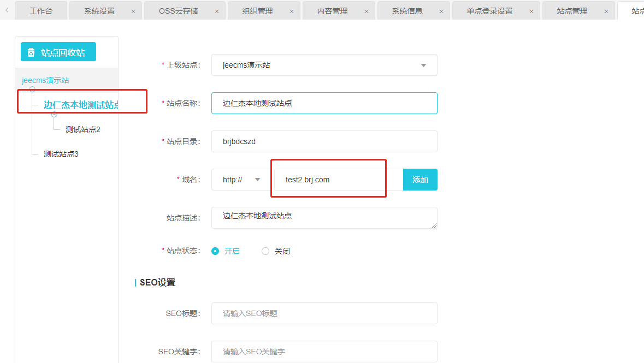Viewport: 644px width, 363px height.
Task: Select the 关闭 status radio button
Action: 265,251
